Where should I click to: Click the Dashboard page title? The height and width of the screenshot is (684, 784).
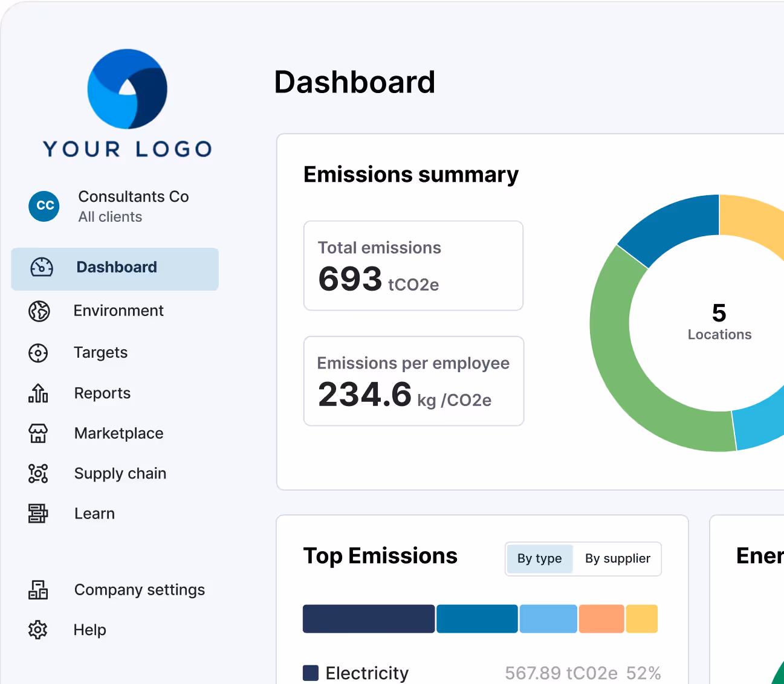(355, 82)
